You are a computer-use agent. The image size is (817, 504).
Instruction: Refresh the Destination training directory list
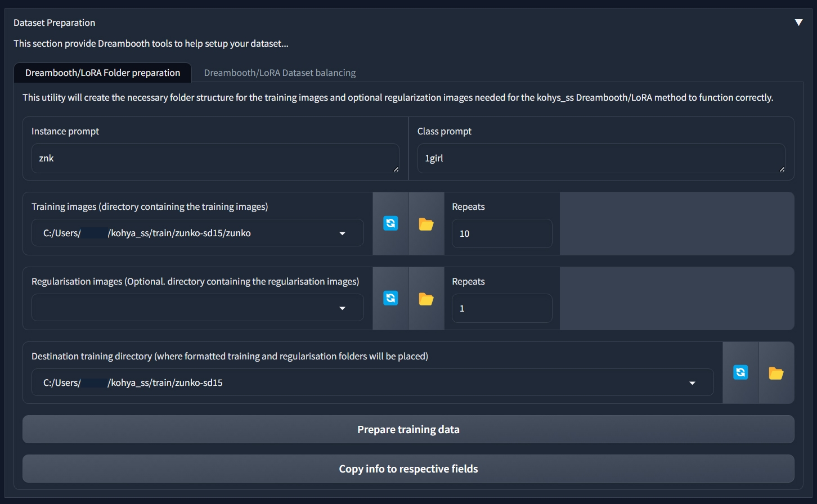click(740, 372)
